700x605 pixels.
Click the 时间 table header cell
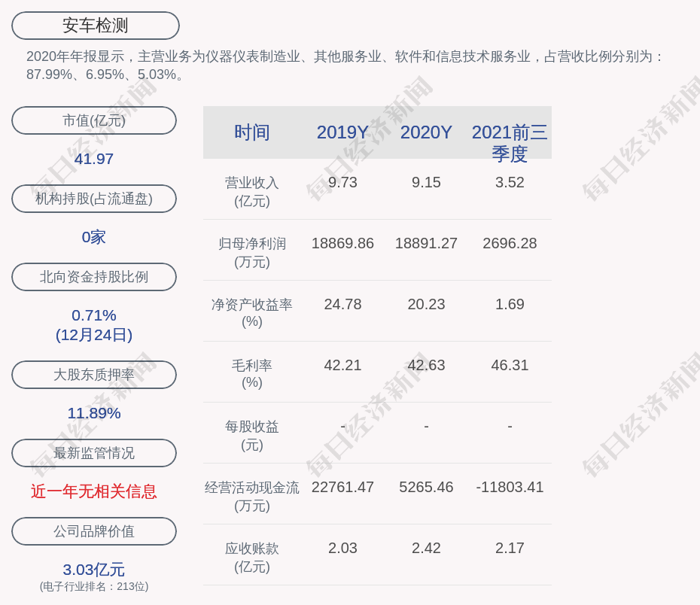click(x=252, y=132)
